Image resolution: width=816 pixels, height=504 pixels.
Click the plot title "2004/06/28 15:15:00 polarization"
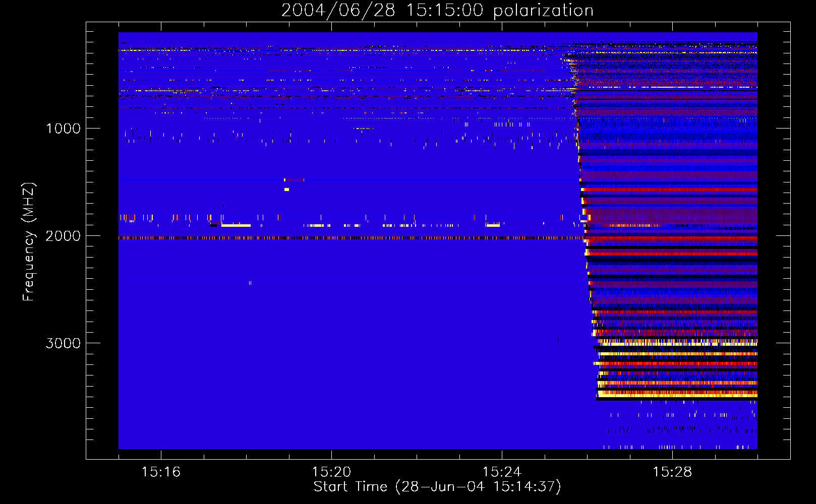(x=437, y=11)
